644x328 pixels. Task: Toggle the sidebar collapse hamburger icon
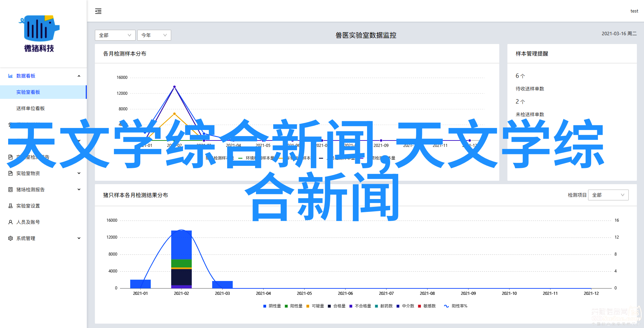click(98, 11)
